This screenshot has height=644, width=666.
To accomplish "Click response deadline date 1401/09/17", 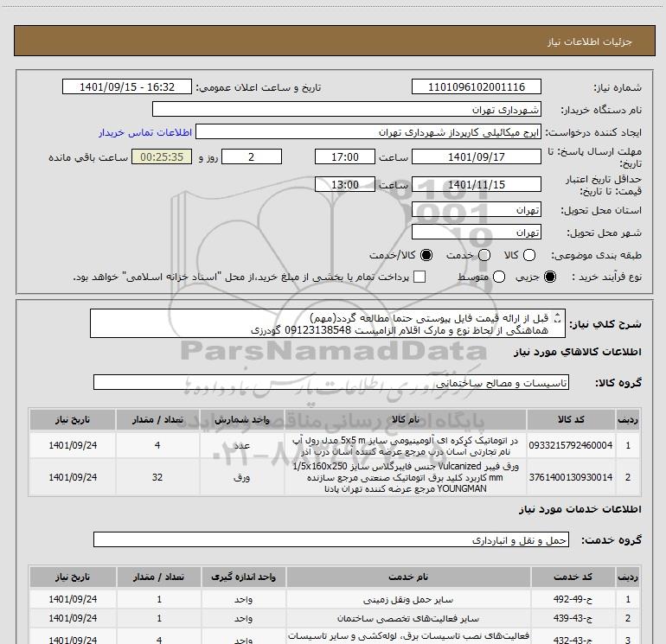I will coord(476,156).
